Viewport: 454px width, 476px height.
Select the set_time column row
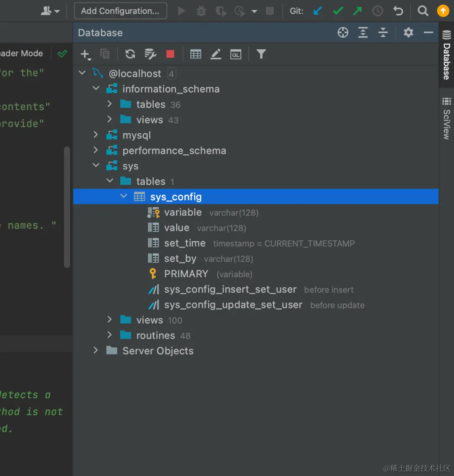click(x=256, y=243)
